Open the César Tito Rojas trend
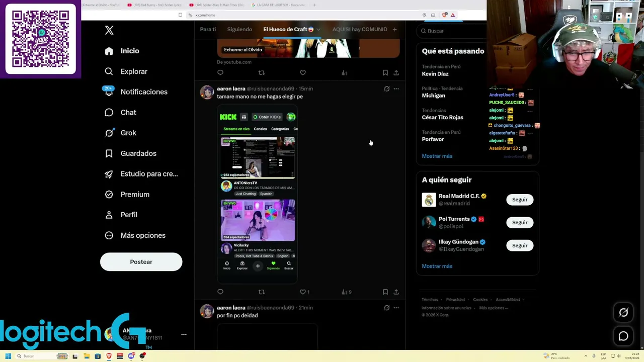Image resolution: width=644 pixels, height=362 pixels. 442,118
